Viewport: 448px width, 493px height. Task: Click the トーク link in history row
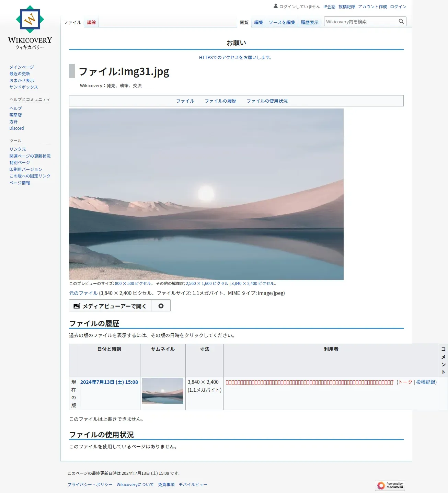click(405, 382)
